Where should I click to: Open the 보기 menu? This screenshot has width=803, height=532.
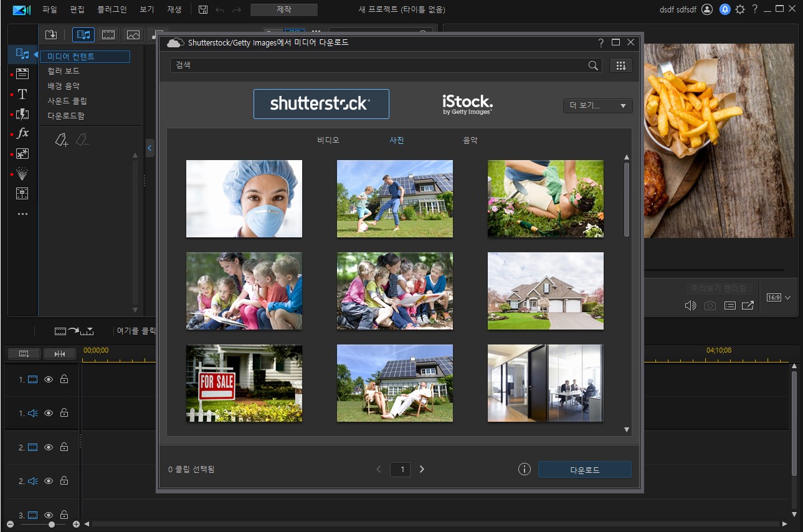pyautogui.click(x=147, y=9)
